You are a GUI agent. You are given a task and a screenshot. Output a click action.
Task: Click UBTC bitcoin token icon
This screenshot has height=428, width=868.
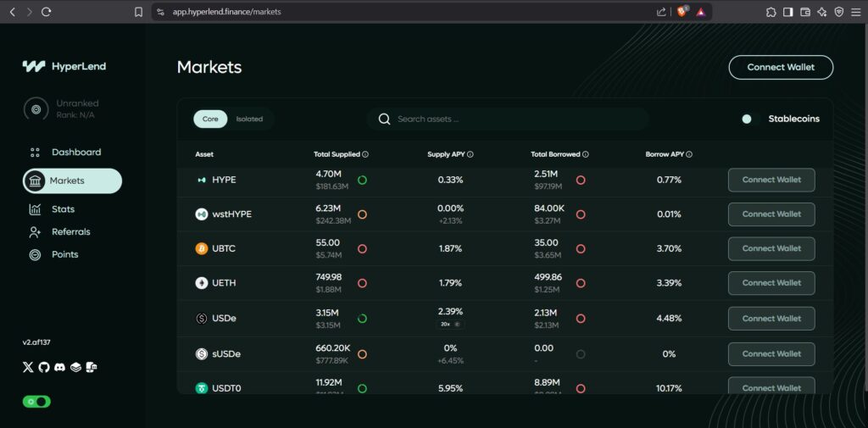(x=202, y=248)
